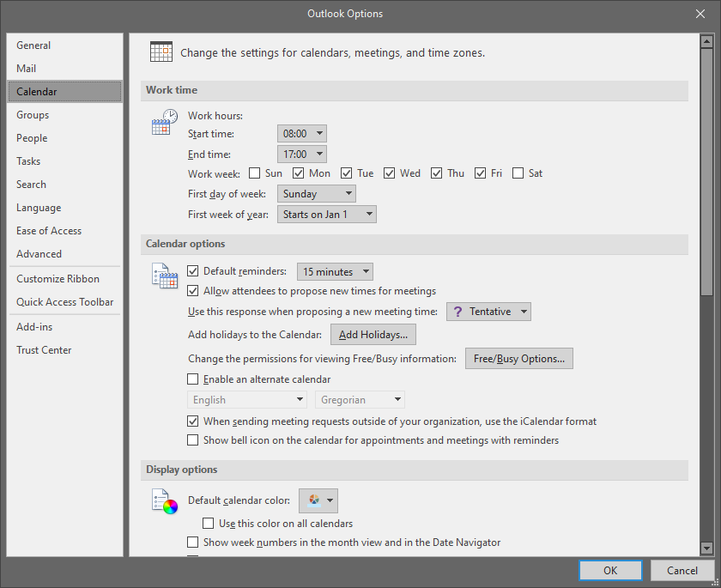The image size is (721, 588).
Task: Select the General options category
Action: (x=64, y=45)
